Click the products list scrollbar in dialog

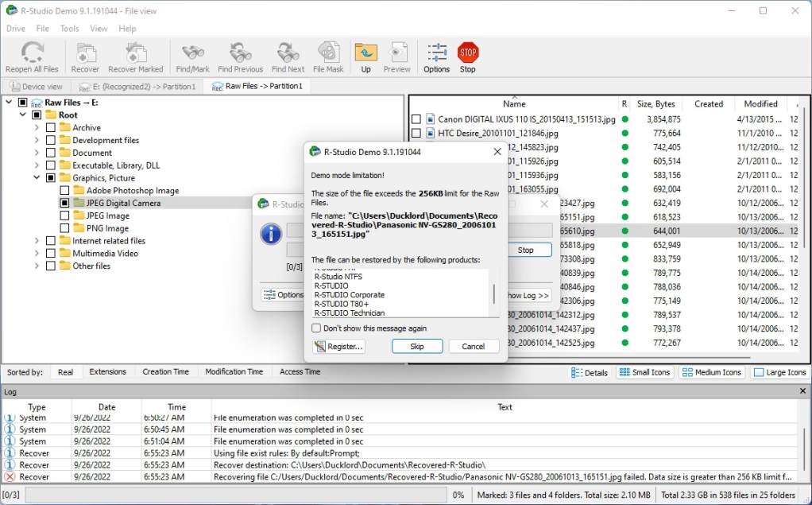(x=494, y=293)
